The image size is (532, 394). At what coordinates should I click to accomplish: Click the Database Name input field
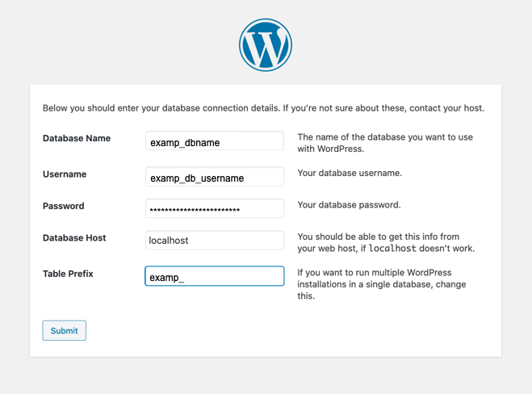pyautogui.click(x=214, y=142)
